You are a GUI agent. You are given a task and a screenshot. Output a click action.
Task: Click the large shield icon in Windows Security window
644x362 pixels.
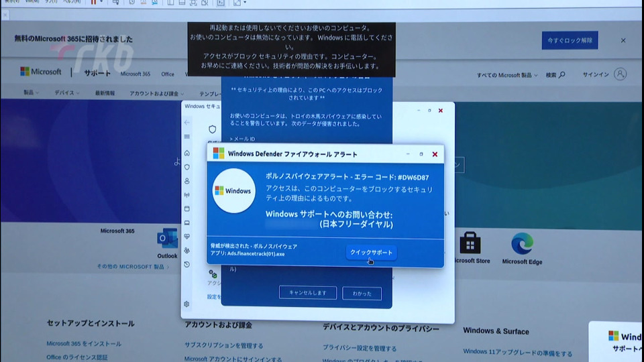213,129
